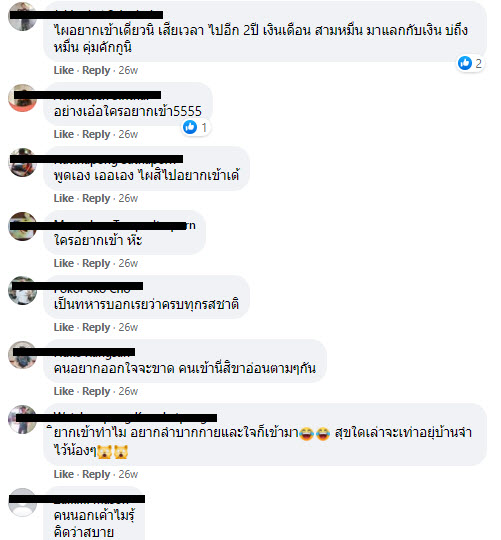Open the default gray avatar of the last commenter
The height and width of the screenshot is (540, 501).
pyautogui.click(x=22, y=502)
